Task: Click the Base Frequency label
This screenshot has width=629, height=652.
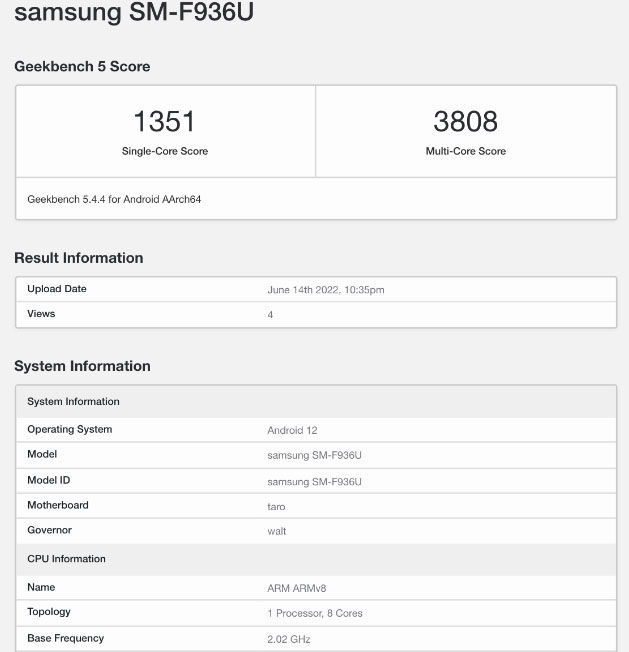Action: tap(65, 638)
